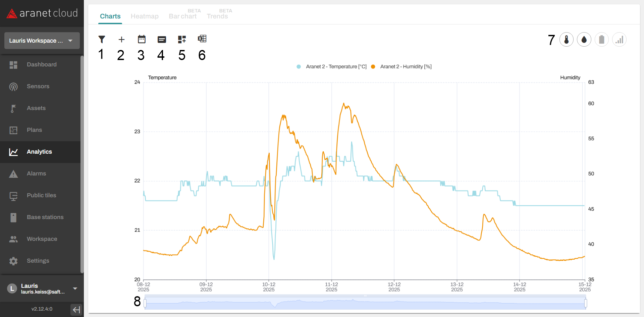Open the chart filter funnel icon

[102, 39]
